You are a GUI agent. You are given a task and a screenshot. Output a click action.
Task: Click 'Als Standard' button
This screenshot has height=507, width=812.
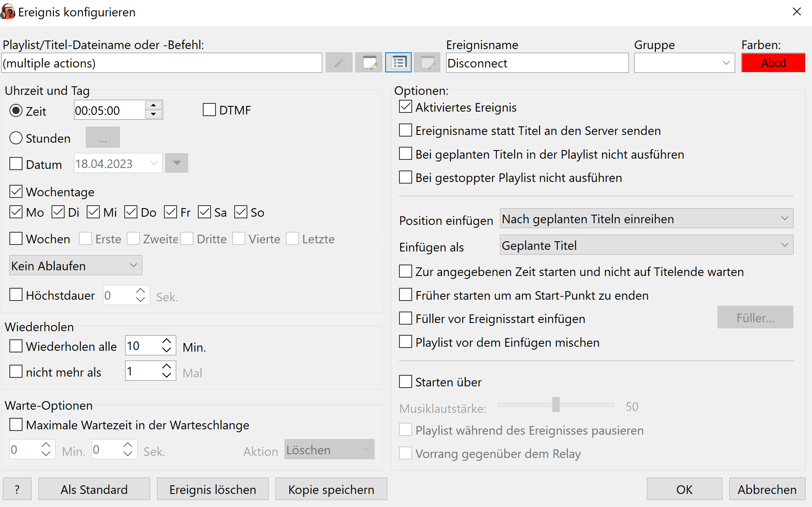click(x=94, y=489)
